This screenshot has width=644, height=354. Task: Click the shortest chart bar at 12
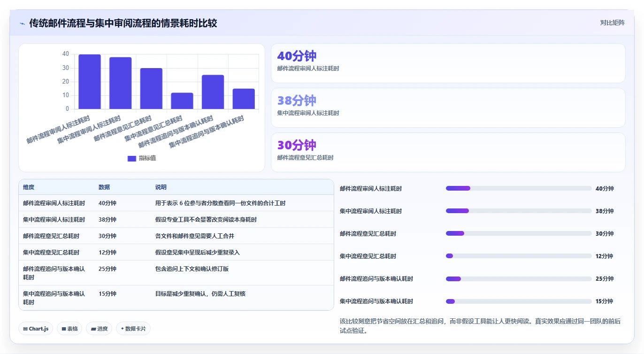[182, 101]
